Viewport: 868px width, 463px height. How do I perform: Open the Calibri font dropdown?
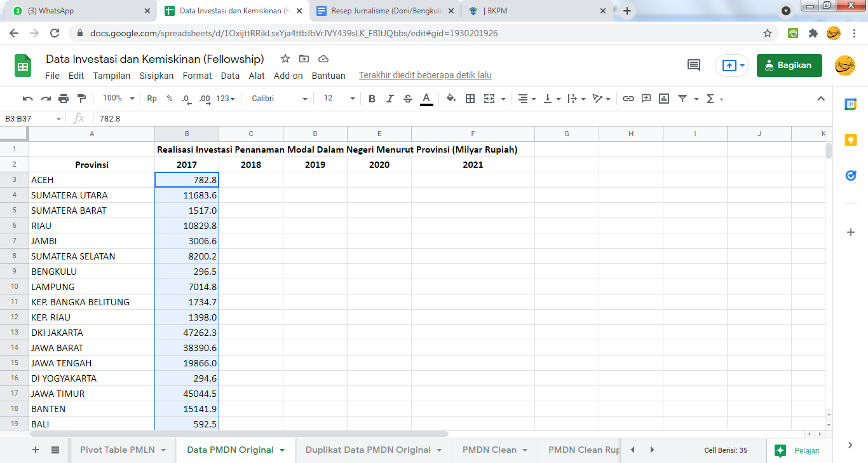tap(279, 99)
